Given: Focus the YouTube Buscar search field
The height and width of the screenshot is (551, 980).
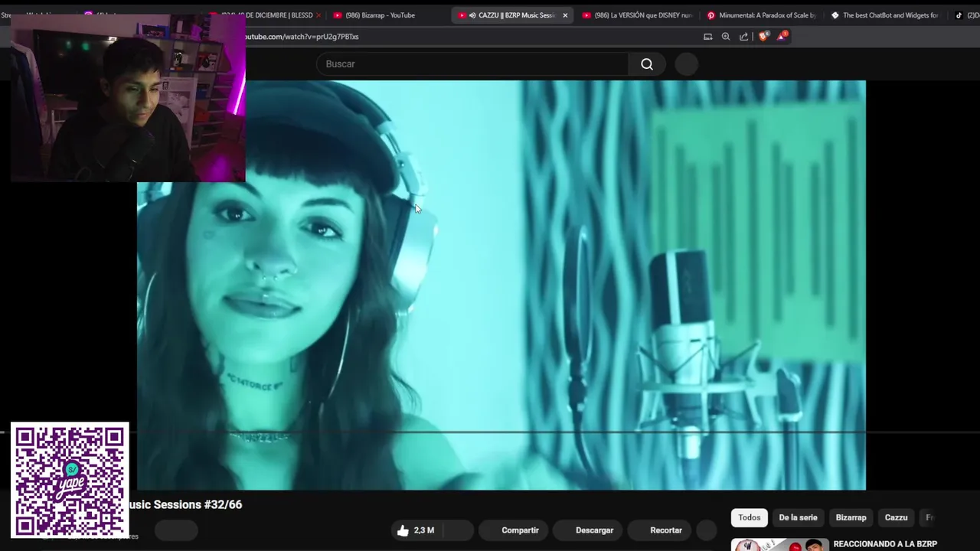Looking at the screenshot, I should (x=472, y=64).
